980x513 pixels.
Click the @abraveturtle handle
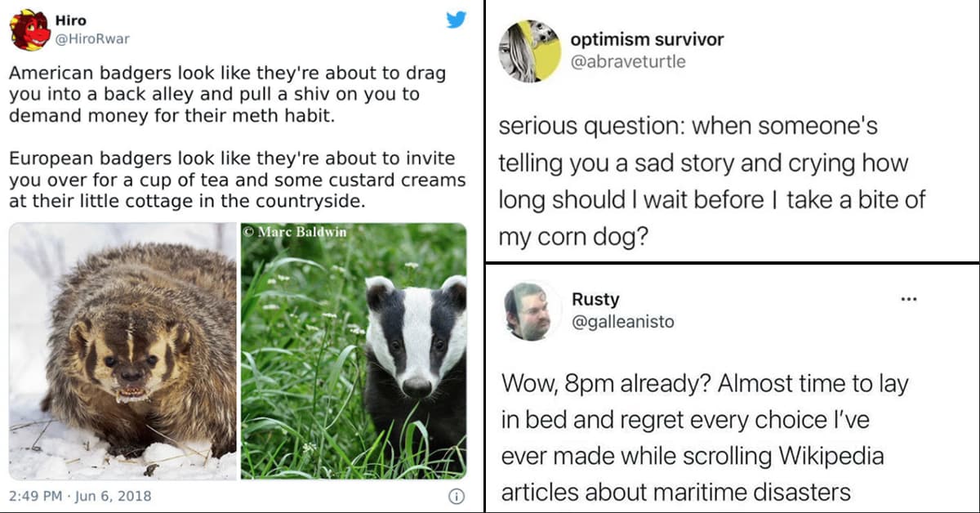(x=628, y=61)
